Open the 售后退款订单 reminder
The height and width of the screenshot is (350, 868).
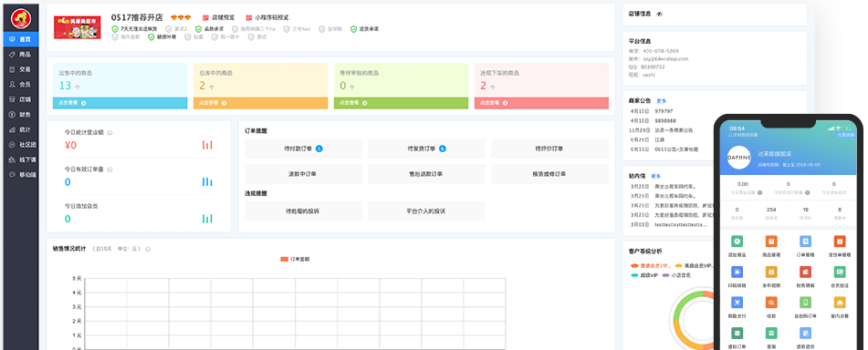(x=427, y=174)
